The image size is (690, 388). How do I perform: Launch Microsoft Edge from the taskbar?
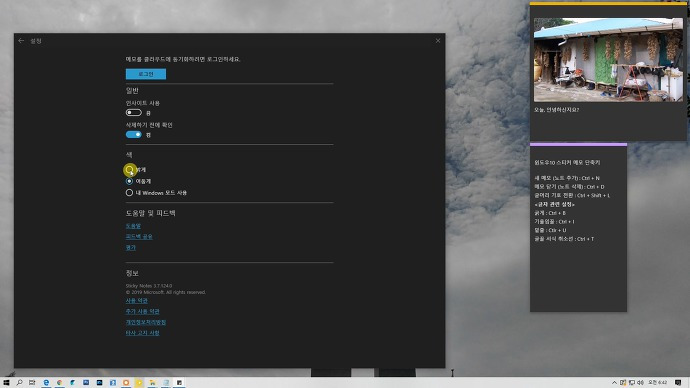(x=46, y=383)
